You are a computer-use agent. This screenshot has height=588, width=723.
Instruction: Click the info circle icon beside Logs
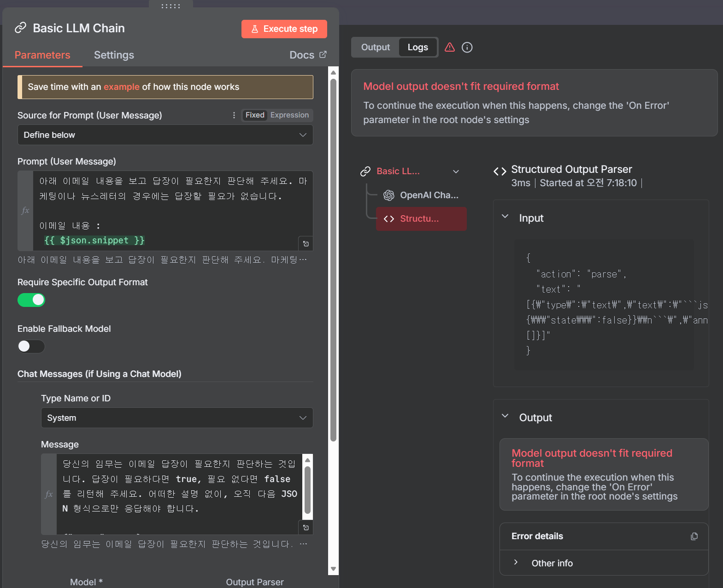[x=467, y=47]
